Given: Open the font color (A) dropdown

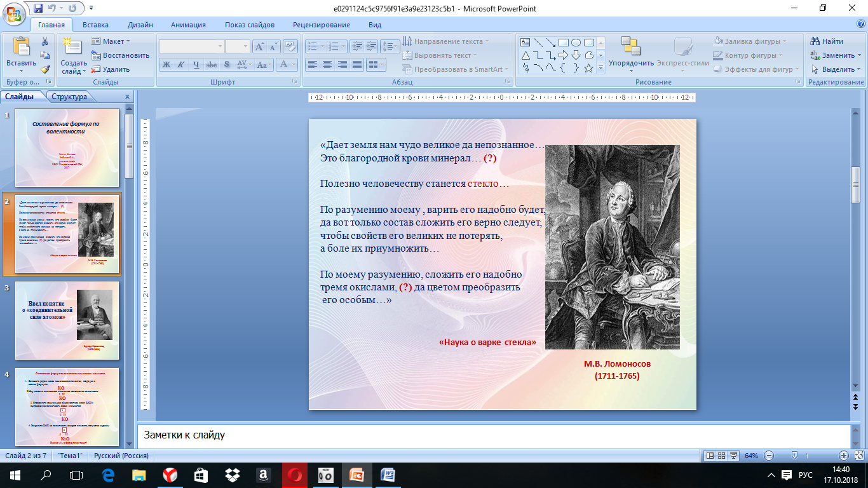Looking at the screenshot, I should click(x=287, y=65).
